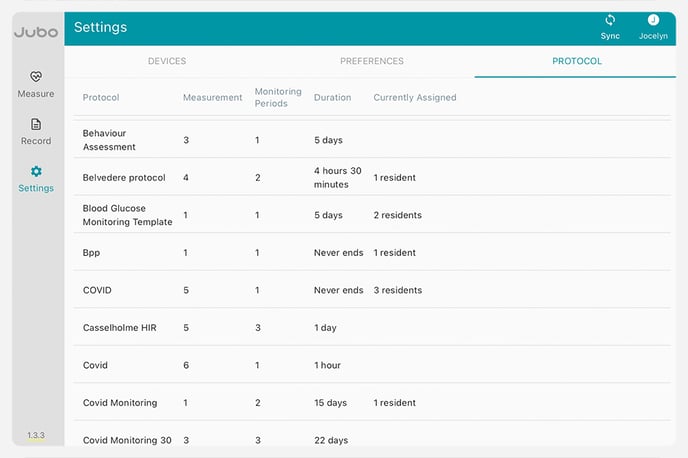The image size is (688, 458).
Task: Click the Protocol column header
Action: click(101, 97)
